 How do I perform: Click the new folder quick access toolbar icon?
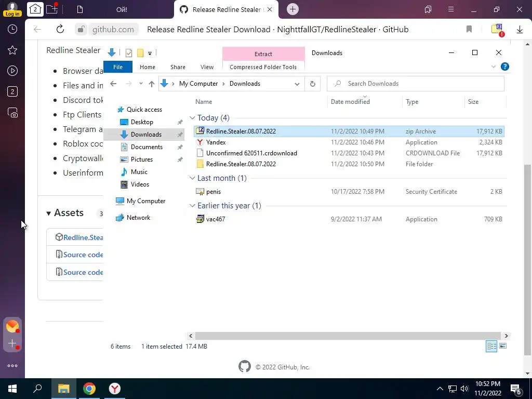tap(140, 52)
